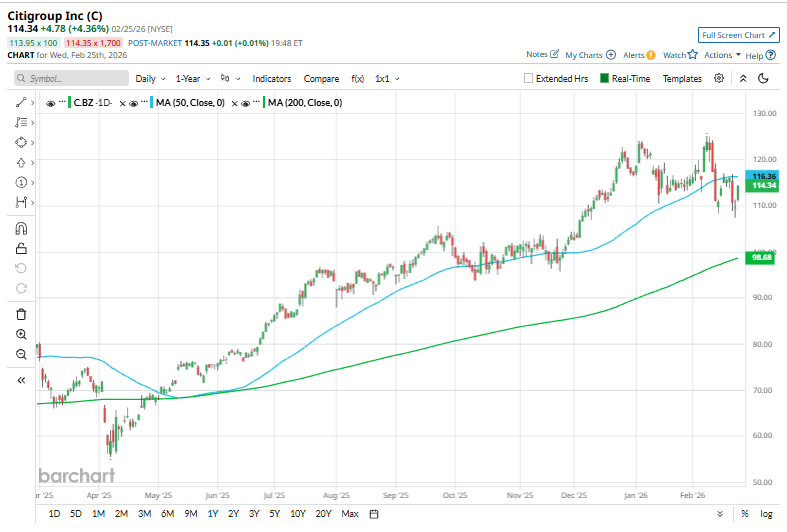This screenshot has width=787, height=532.
Task: Open the Indicators menu
Action: pyautogui.click(x=272, y=78)
